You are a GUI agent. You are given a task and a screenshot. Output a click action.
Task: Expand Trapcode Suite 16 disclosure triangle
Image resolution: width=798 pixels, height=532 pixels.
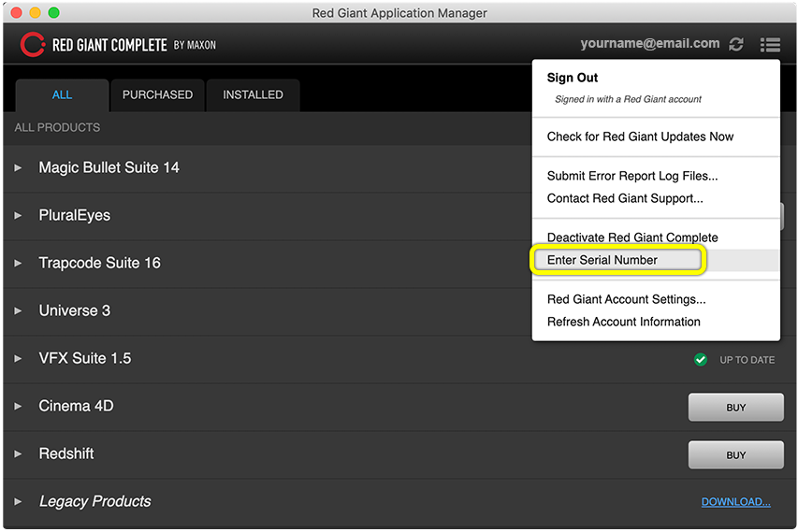point(18,263)
